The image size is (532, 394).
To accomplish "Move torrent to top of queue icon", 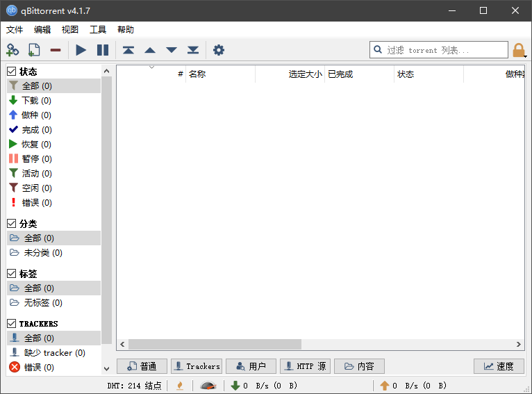I will click(128, 50).
